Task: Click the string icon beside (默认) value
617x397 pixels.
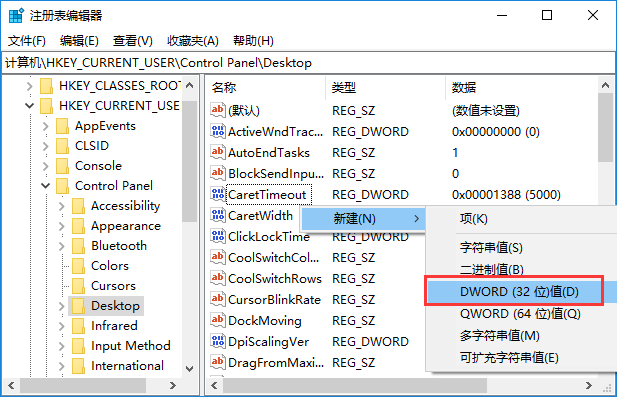Action: [218, 110]
